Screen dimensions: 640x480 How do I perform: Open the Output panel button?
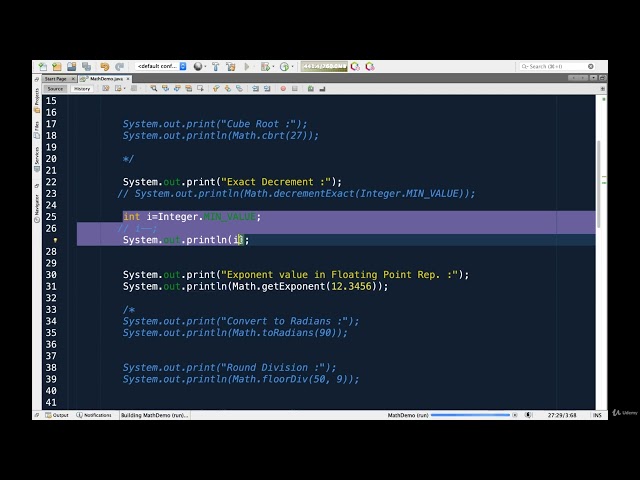(57, 415)
